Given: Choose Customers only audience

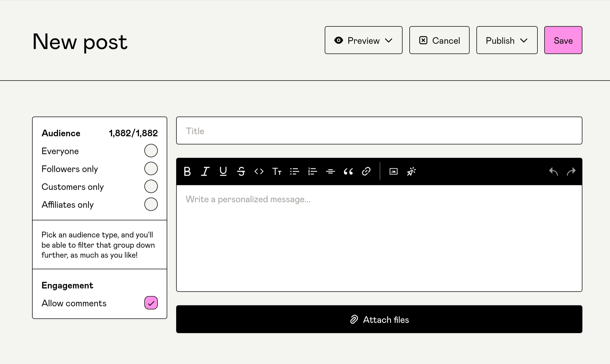Looking at the screenshot, I should tap(151, 186).
